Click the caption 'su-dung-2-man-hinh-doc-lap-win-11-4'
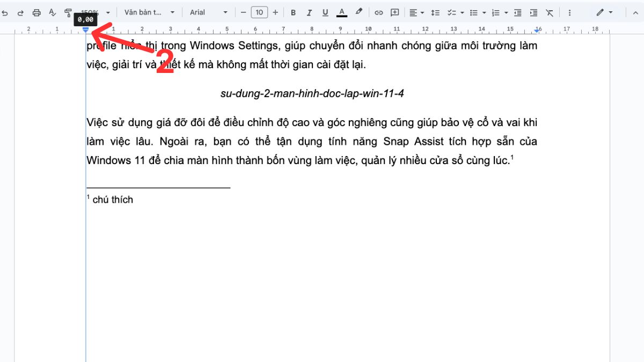The image size is (644, 362). tap(312, 94)
